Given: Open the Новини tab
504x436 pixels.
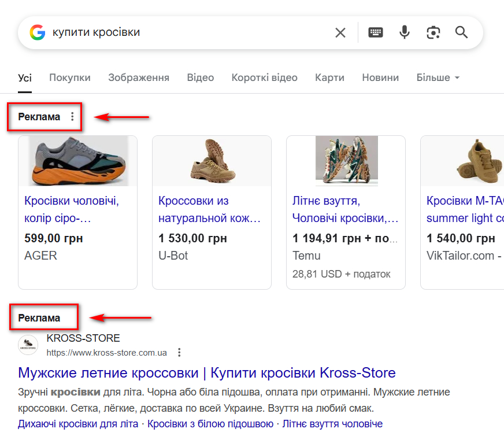Looking at the screenshot, I should (x=380, y=77).
